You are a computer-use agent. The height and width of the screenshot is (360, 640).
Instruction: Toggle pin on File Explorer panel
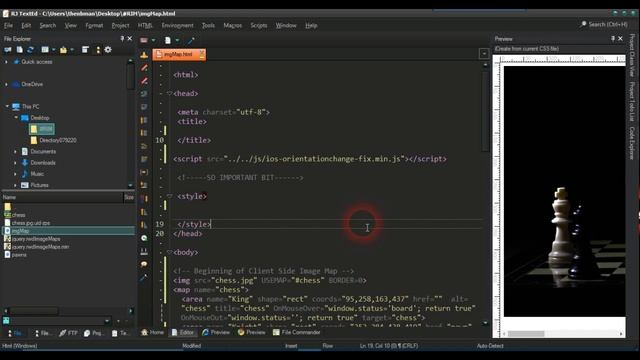122,38
